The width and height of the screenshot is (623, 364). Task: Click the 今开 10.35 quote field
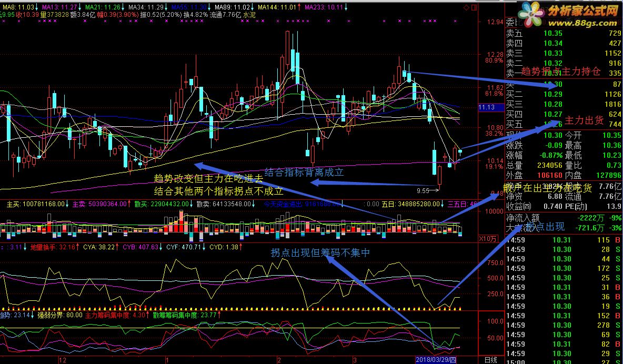(593, 136)
